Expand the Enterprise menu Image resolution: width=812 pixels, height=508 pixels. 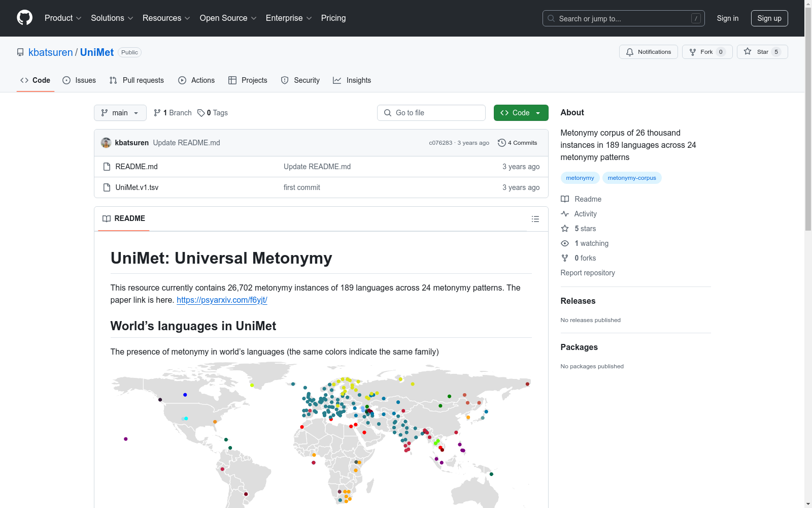coord(289,18)
